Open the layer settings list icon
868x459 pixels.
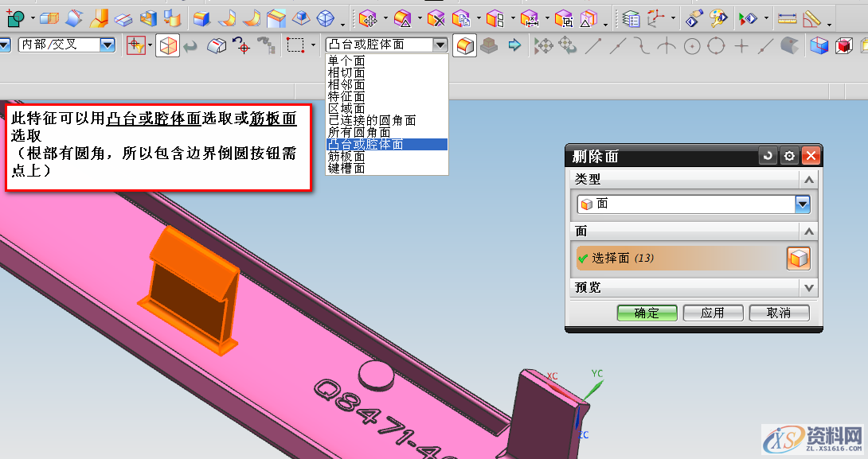(x=631, y=18)
